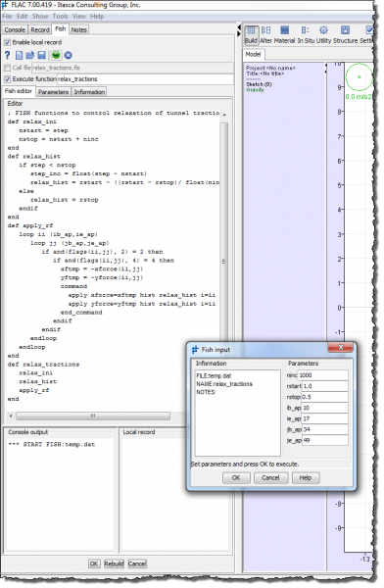Click the blue question mark help icon
384x588 pixels.
click(7, 55)
